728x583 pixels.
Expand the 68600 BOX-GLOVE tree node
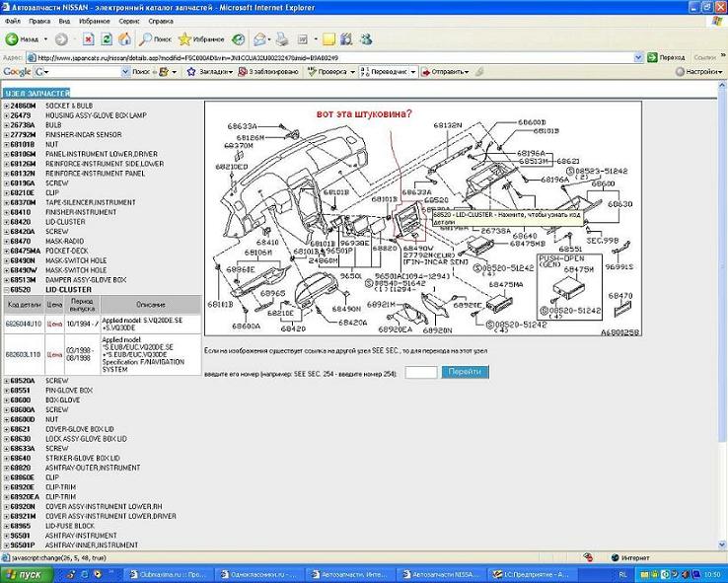tap(6, 400)
